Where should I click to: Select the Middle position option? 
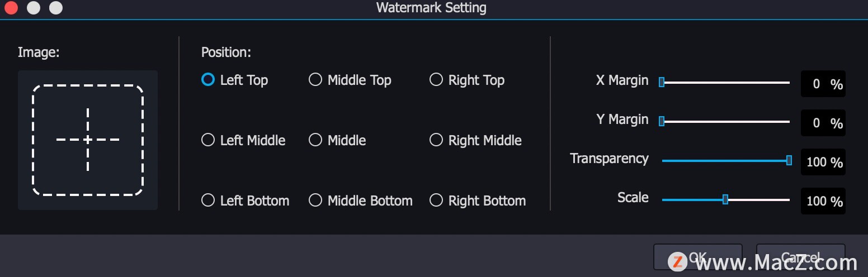tap(338, 140)
